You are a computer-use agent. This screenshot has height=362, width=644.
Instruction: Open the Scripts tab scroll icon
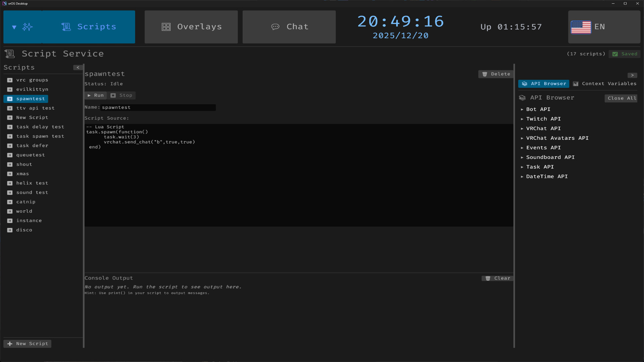66,27
